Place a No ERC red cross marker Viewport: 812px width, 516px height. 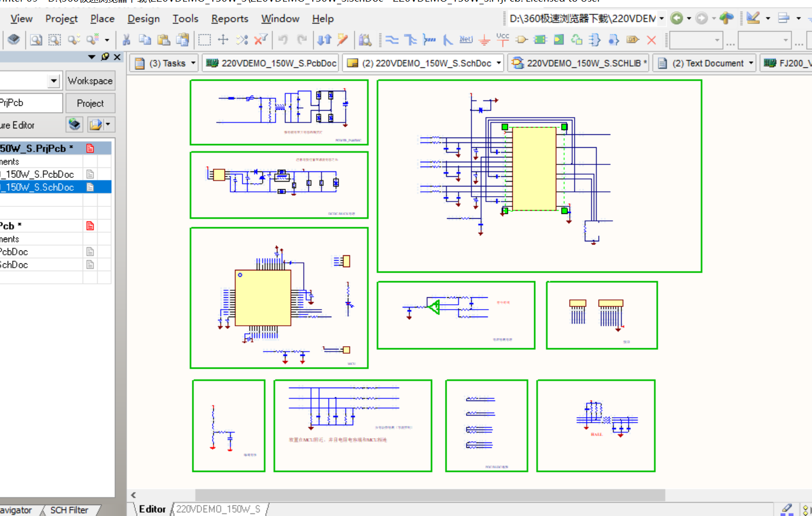point(651,39)
